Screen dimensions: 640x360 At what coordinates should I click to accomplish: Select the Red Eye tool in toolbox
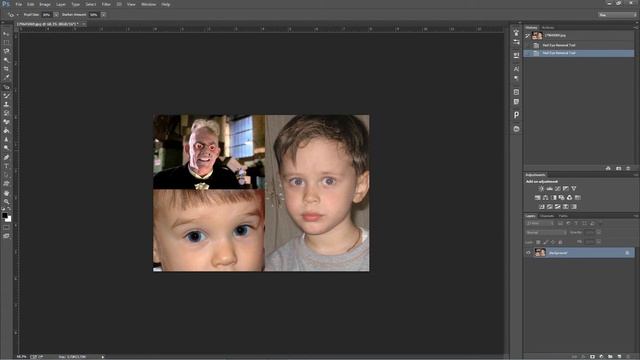[6, 87]
